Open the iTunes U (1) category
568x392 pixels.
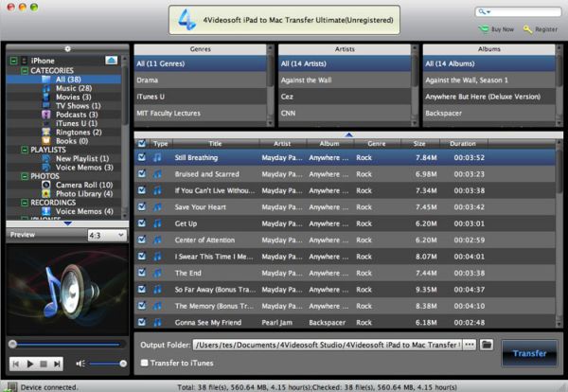tap(77, 123)
